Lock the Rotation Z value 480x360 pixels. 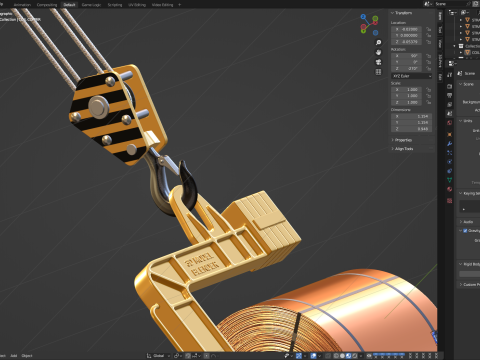point(429,68)
